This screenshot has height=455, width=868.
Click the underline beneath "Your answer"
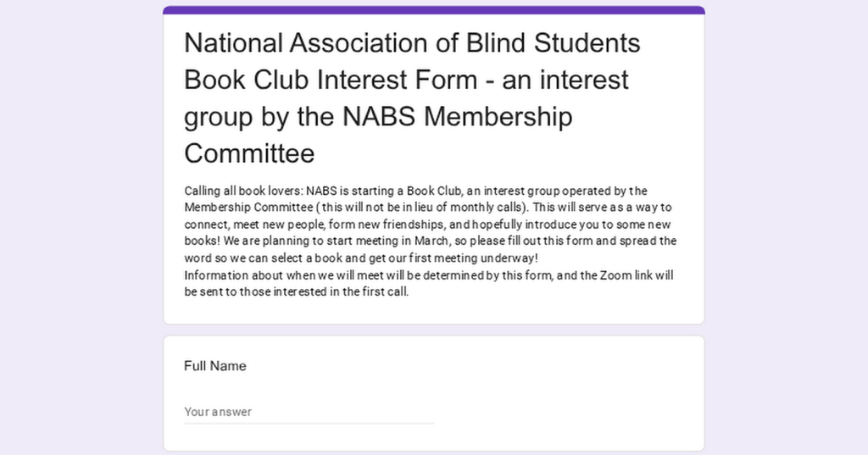309,423
